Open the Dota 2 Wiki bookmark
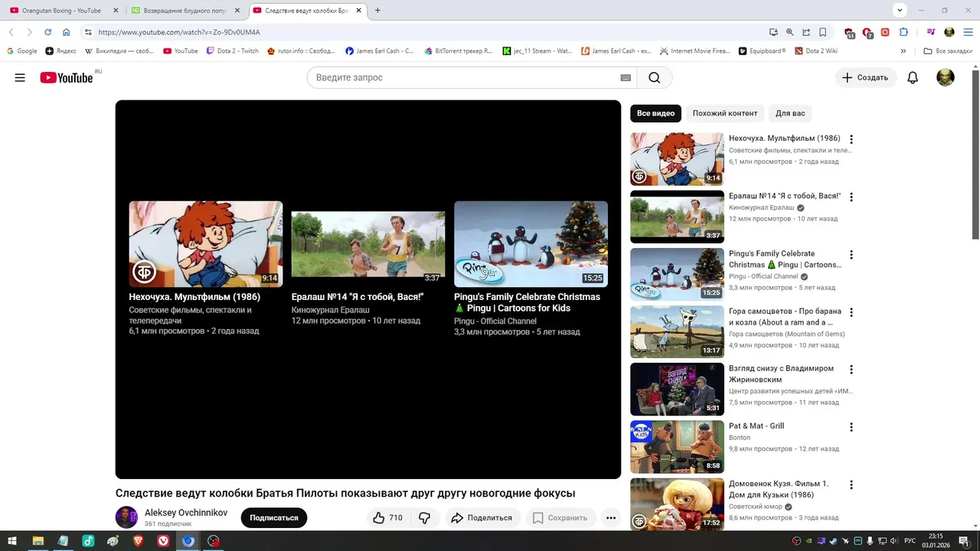 pos(815,51)
